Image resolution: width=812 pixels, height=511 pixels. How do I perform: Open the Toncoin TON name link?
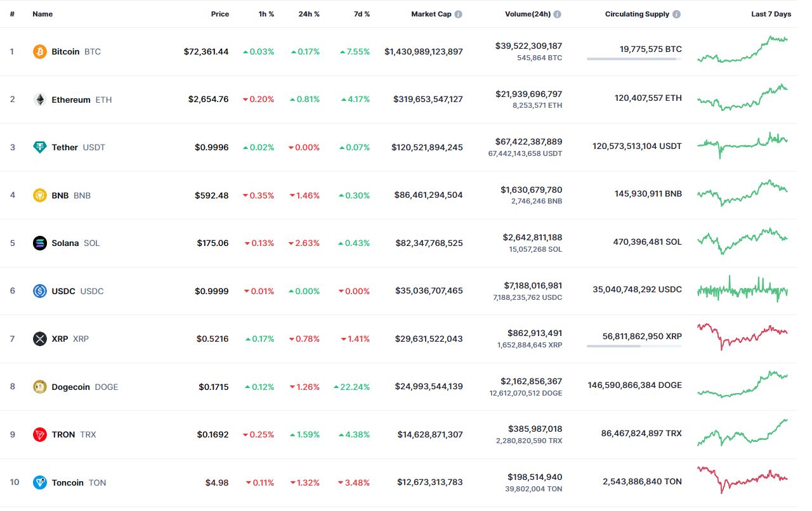[68, 482]
